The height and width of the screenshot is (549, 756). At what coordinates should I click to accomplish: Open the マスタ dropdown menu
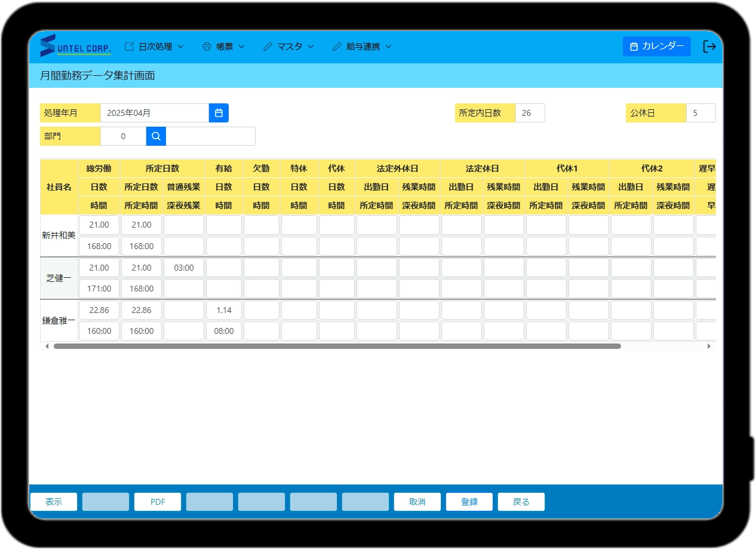pos(288,47)
